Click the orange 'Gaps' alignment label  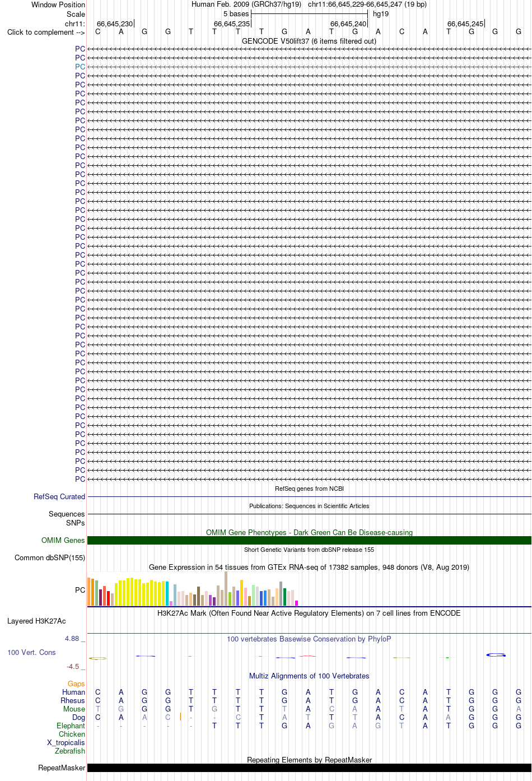76,684
